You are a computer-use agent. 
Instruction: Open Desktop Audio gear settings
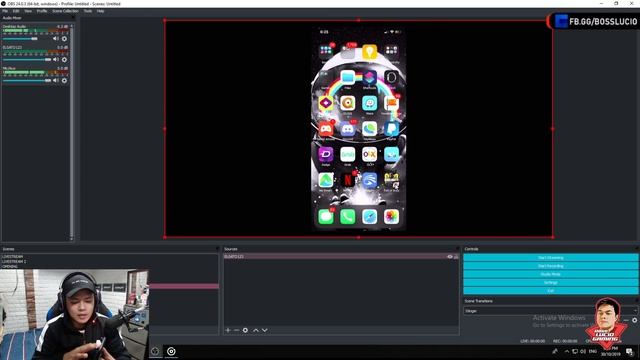(x=64, y=39)
